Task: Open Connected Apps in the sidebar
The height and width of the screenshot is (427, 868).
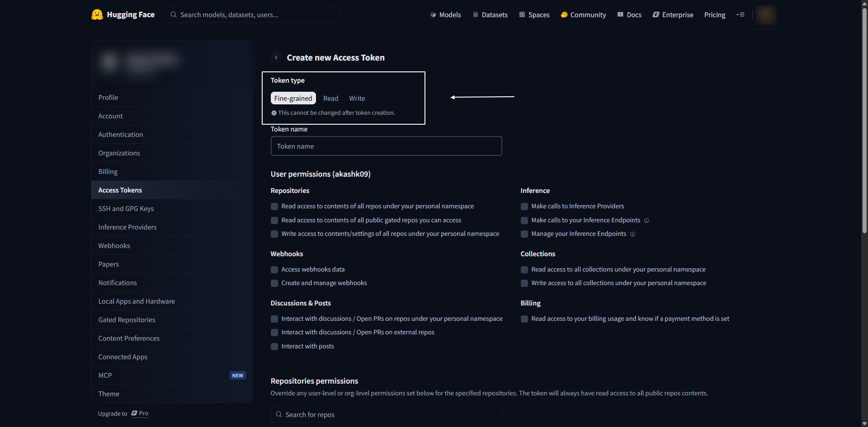Action: coord(172,357)
